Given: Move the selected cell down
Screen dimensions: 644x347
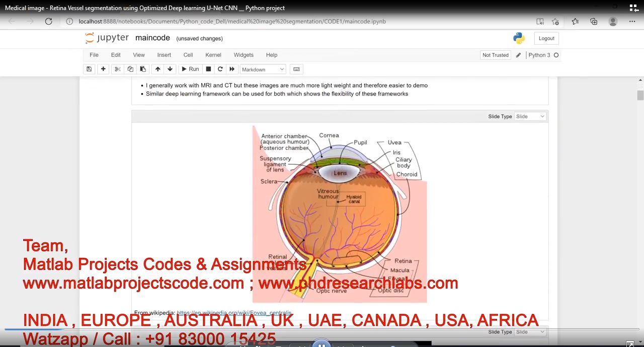Looking at the screenshot, I should pyautogui.click(x=170, y=69).
